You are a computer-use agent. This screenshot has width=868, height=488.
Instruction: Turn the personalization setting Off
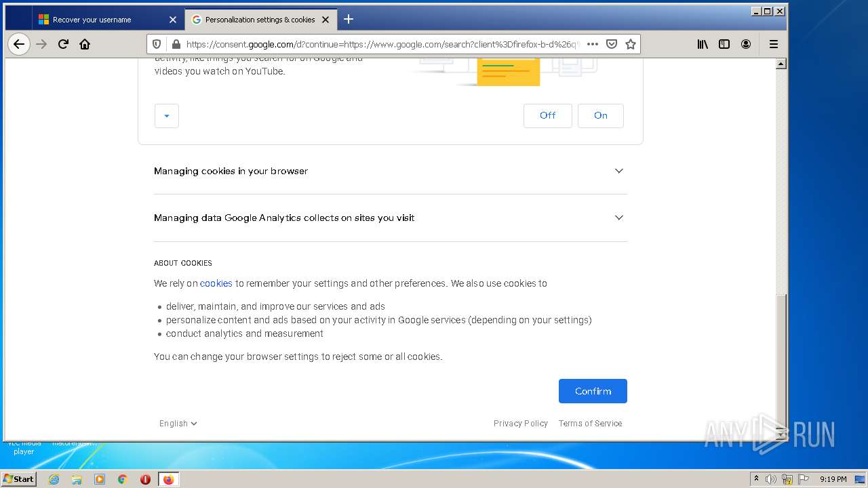click(x=548, y=115)
